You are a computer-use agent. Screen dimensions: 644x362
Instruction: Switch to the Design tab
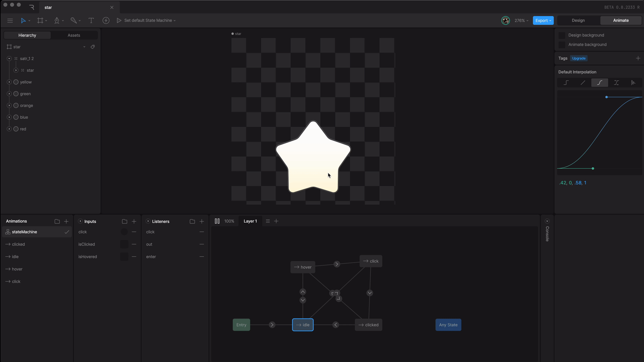(x=579, y=20)
